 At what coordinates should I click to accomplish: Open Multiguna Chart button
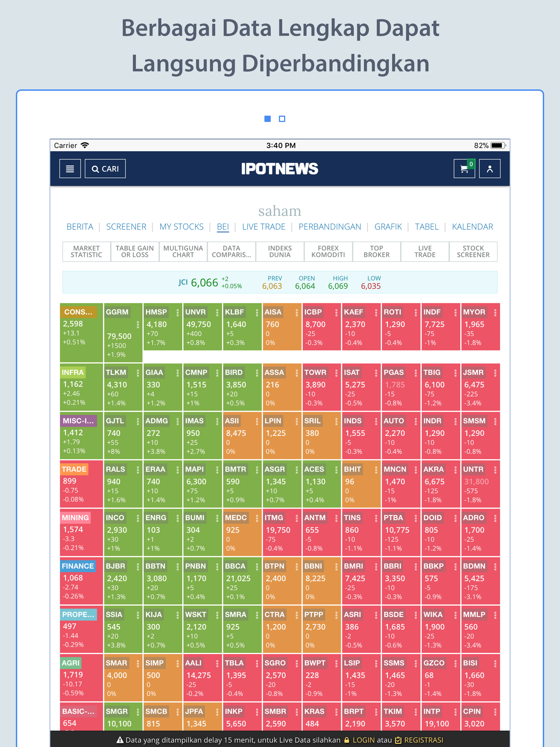183,252
